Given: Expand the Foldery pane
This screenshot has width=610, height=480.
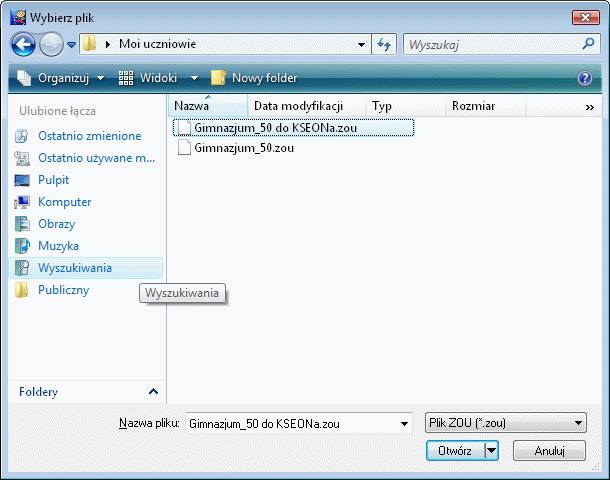Looking at the screenshot, I should (x=153, y=391).
